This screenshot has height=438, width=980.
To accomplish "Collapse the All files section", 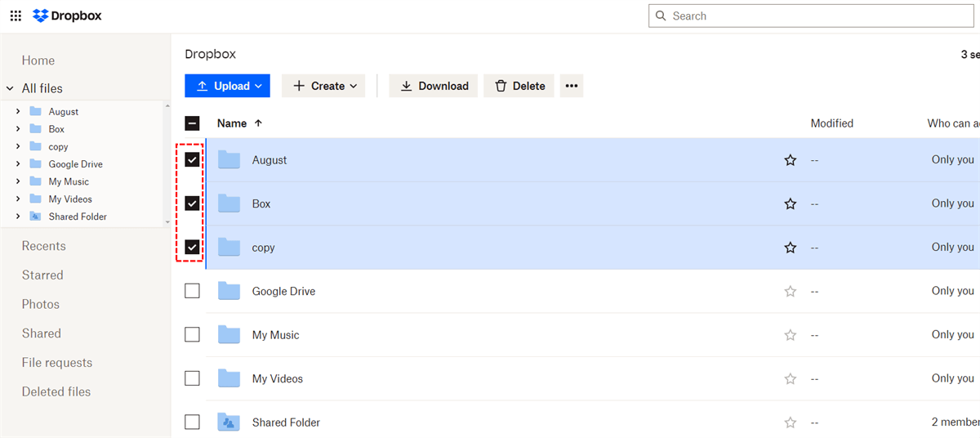I will 10,88.
